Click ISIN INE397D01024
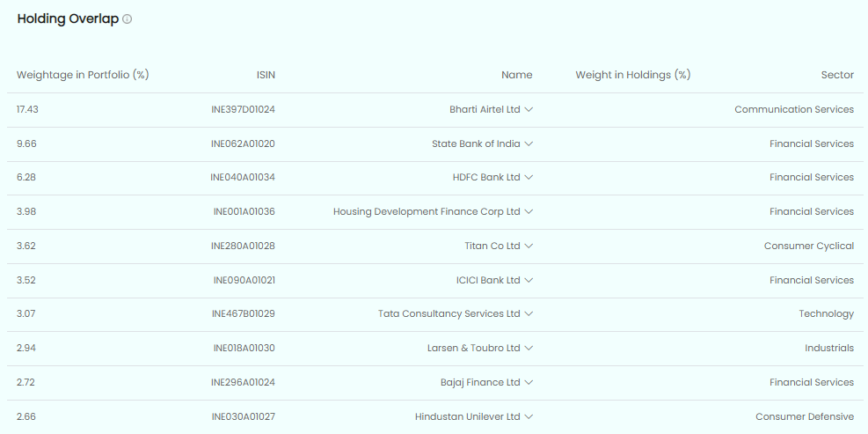The height and width of the screenshot is (434, 868). tap(243, 110)
